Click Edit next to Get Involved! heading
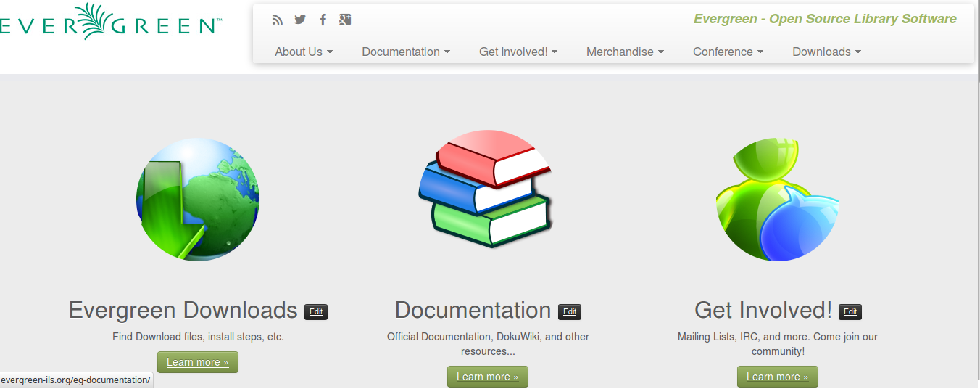The height and width of the screenshot is (389, 980). pos(850,312)
